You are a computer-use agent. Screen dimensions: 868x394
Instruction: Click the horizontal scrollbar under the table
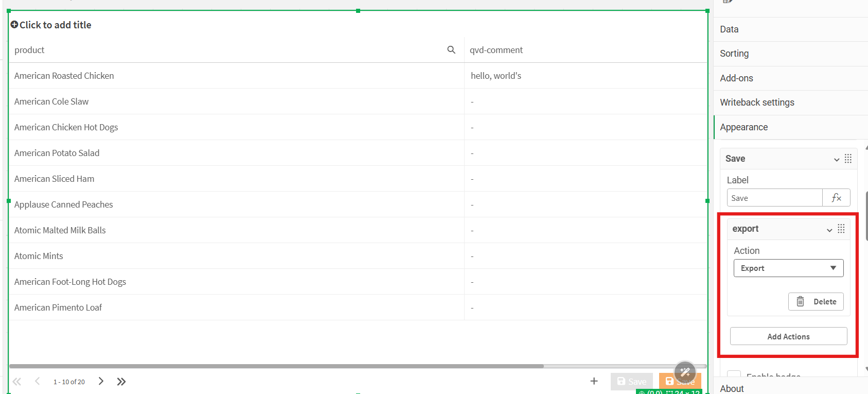click(276, 366)
